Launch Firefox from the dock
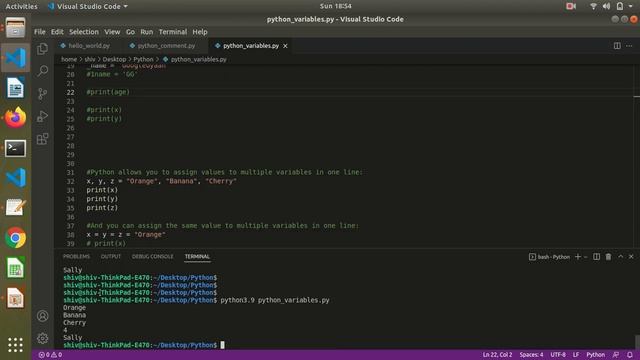Image resolution: width=640 pixels, height=360 pixels. coord(16,118)
